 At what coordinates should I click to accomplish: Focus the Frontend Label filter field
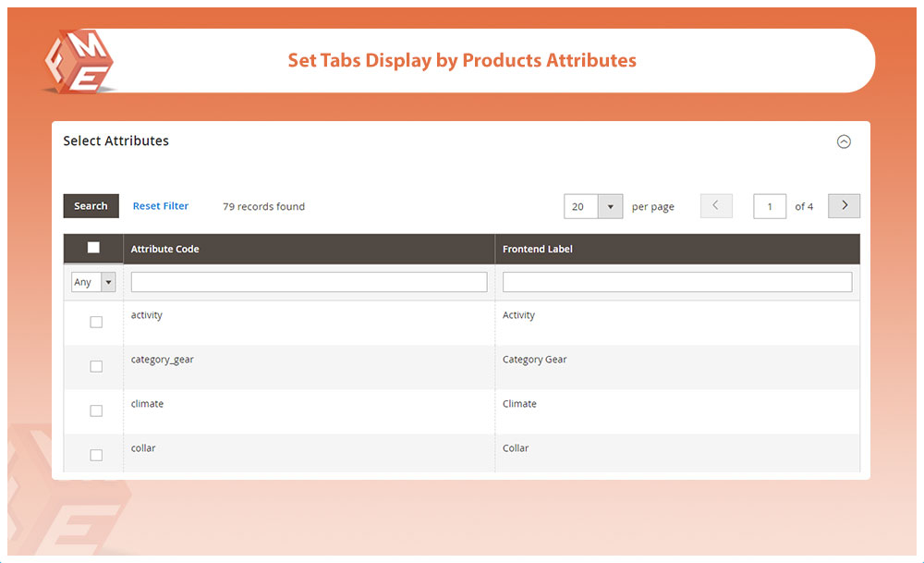point(676,282)
